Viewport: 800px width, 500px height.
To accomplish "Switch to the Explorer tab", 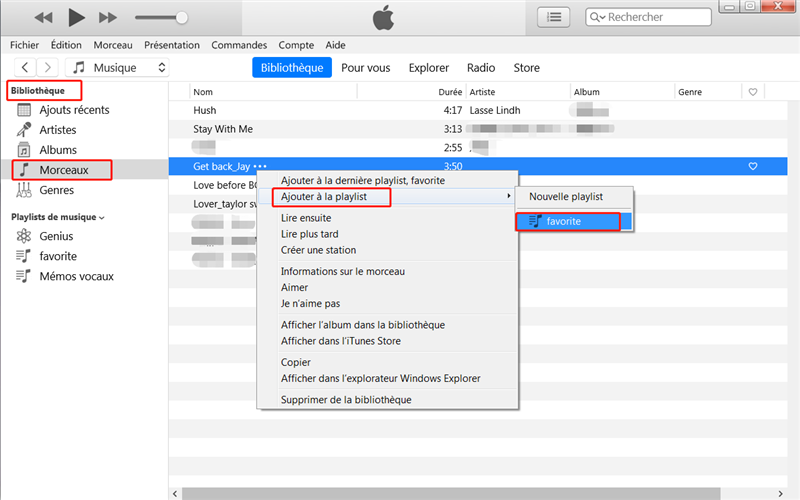I will coord(429,67).
